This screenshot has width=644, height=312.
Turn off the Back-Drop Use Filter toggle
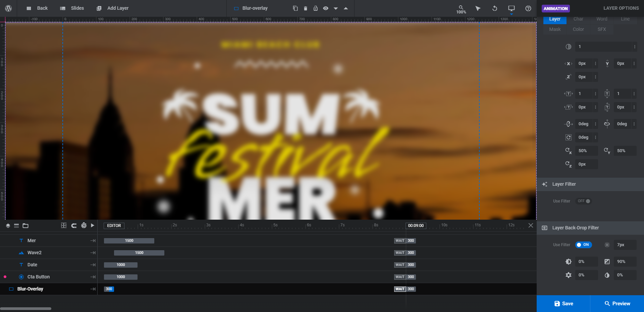pyautogui.click(x=584, y=245)
